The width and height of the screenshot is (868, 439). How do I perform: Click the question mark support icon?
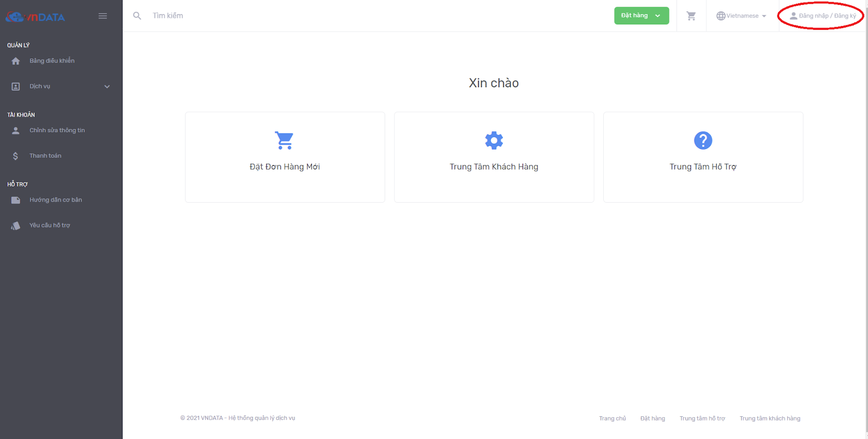point(703,140)
